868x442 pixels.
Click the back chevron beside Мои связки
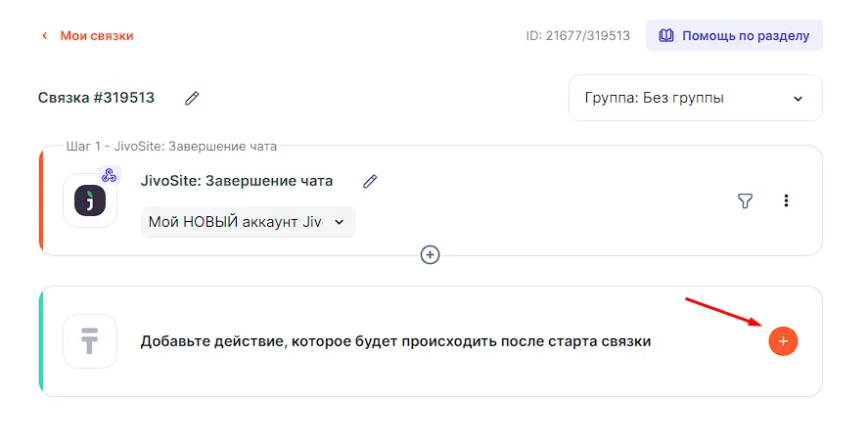click(x=44, y=36)
